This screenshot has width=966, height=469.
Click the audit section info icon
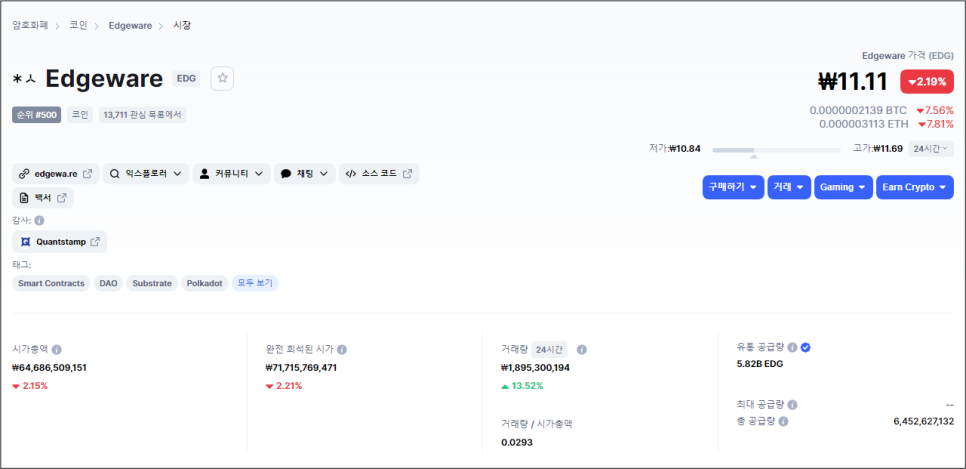click(x=39, y=220)
